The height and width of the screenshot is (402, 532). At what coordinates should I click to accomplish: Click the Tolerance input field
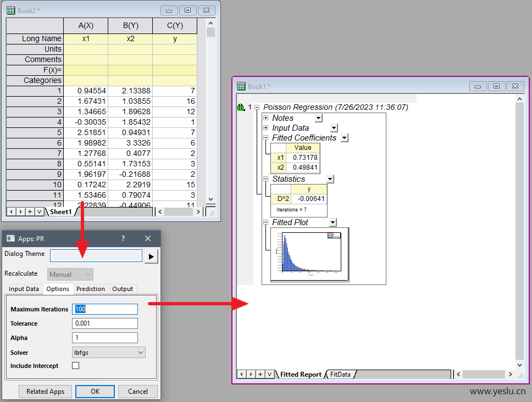click(105, 323)
